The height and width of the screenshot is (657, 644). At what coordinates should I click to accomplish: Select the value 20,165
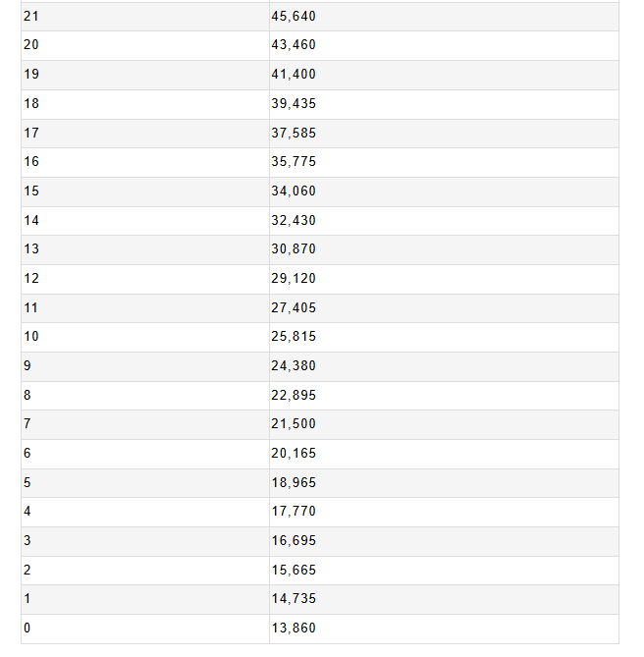[294, 454]
